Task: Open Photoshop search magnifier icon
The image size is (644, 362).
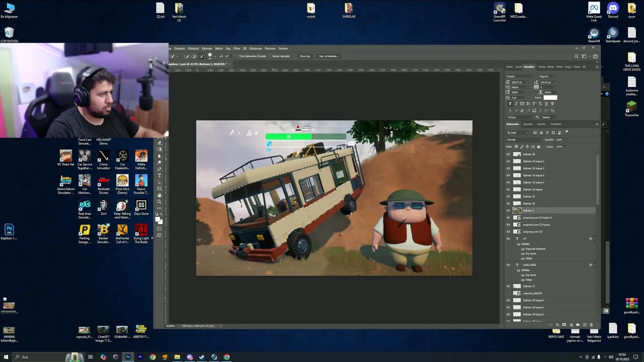Action: point(577,56)
